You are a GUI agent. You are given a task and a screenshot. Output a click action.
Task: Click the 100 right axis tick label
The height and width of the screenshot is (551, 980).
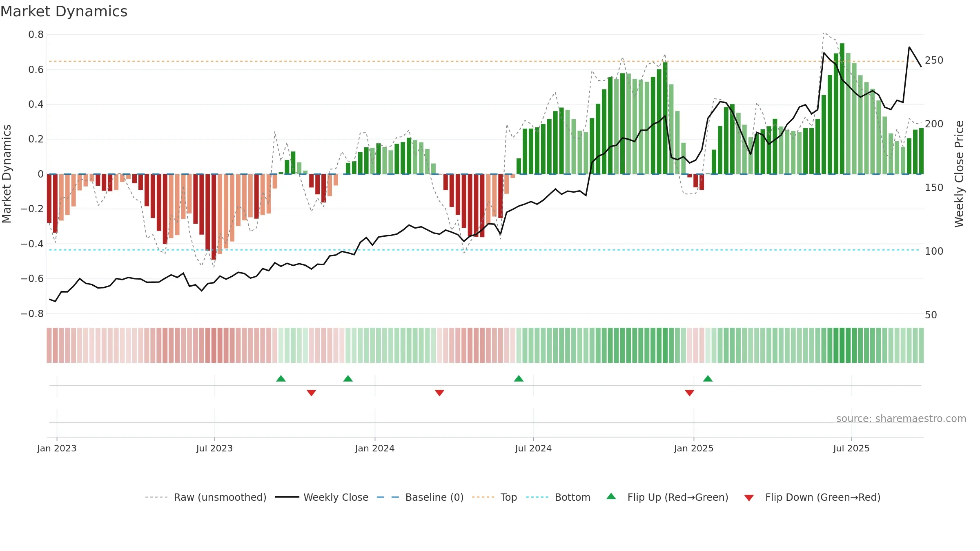coord(934,251)
